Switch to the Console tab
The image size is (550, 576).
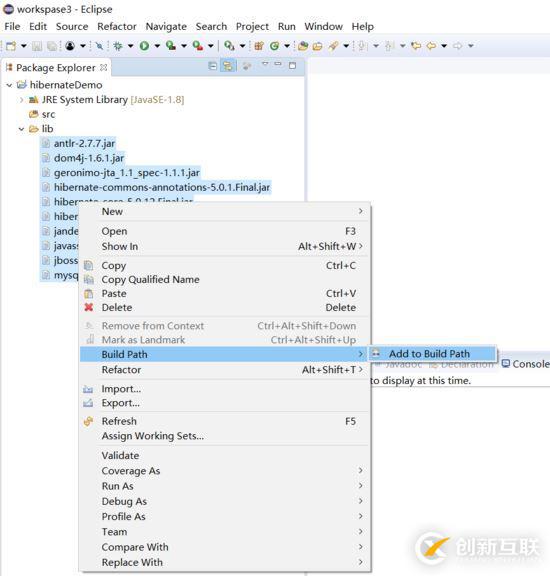(526, 364)
